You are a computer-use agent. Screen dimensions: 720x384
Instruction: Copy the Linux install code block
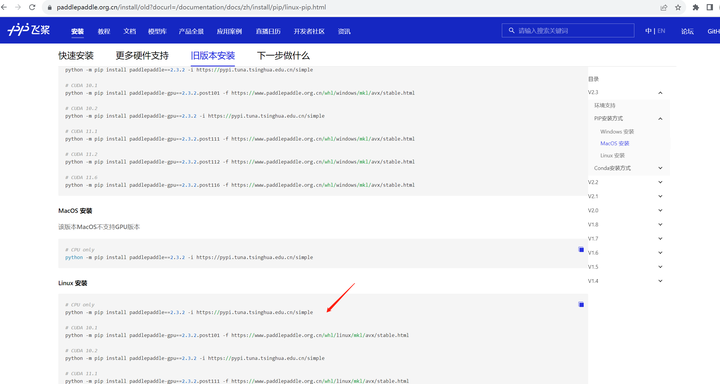click(x=581, y=305)
